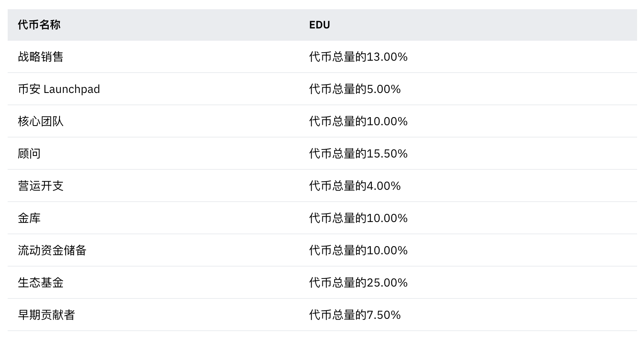Click the 代币名称 column header
Image resolution: width=644 pixels, height=338 pixels.
[x=39, y=25]
